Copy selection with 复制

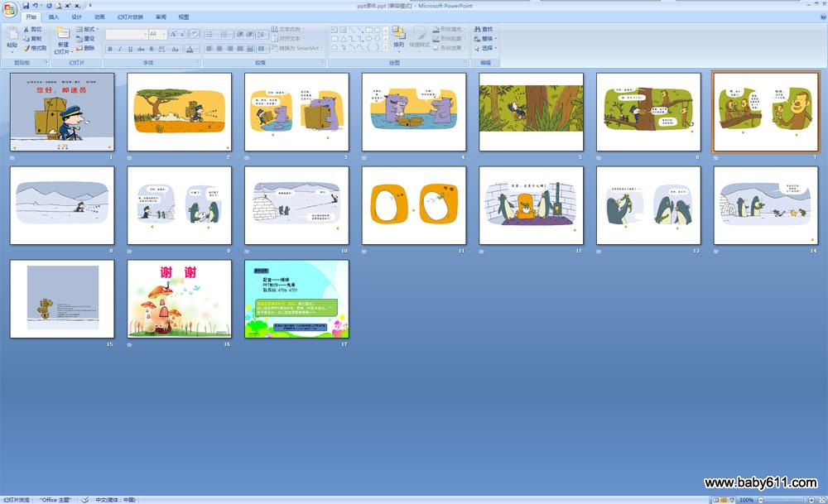31,39
